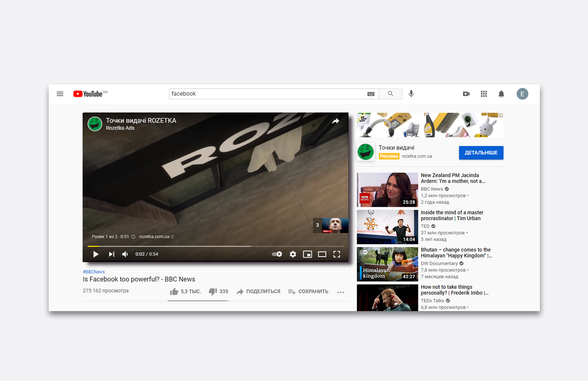Image resolution: width=588 pixels, height=381 pixels.
Task: Open the create video camera icon
Action: [x=466, y=94]
